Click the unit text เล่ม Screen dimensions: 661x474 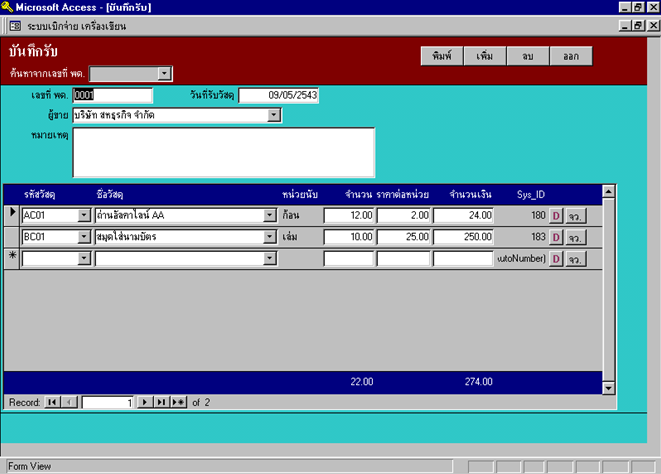pos(290,237)
